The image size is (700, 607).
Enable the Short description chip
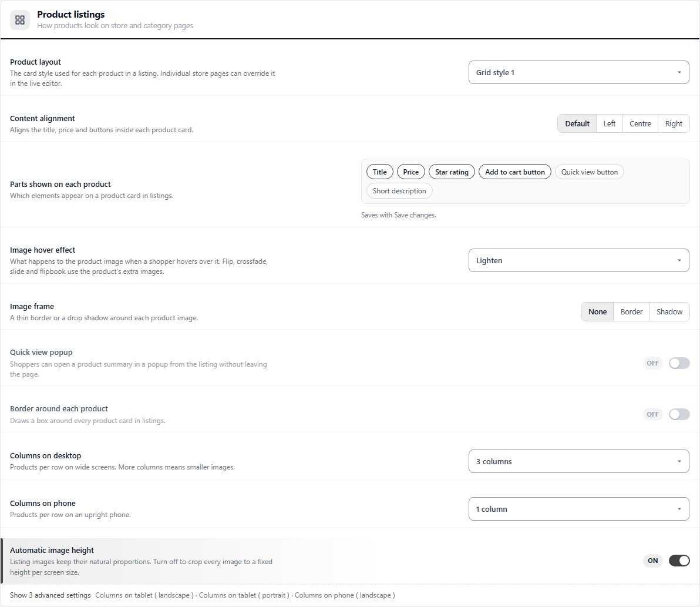(x=399, y=191)
